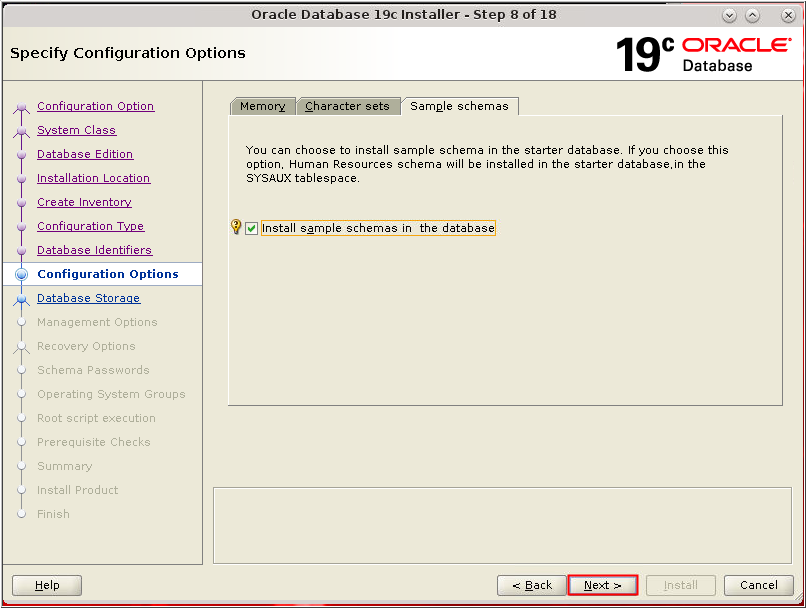Click the window roll-up chevron in the titlebar
The width and height of the screenshot is (806, 608).
(751, 14)
